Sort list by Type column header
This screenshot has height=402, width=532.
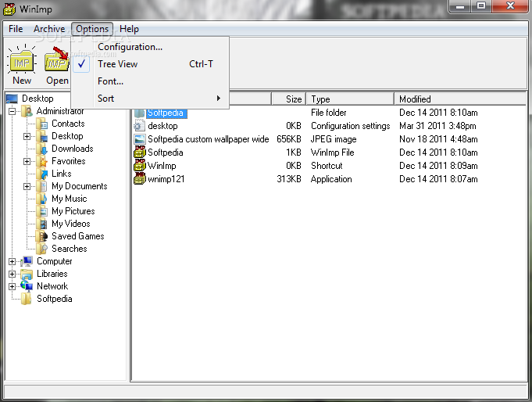[x=350, y=99]
